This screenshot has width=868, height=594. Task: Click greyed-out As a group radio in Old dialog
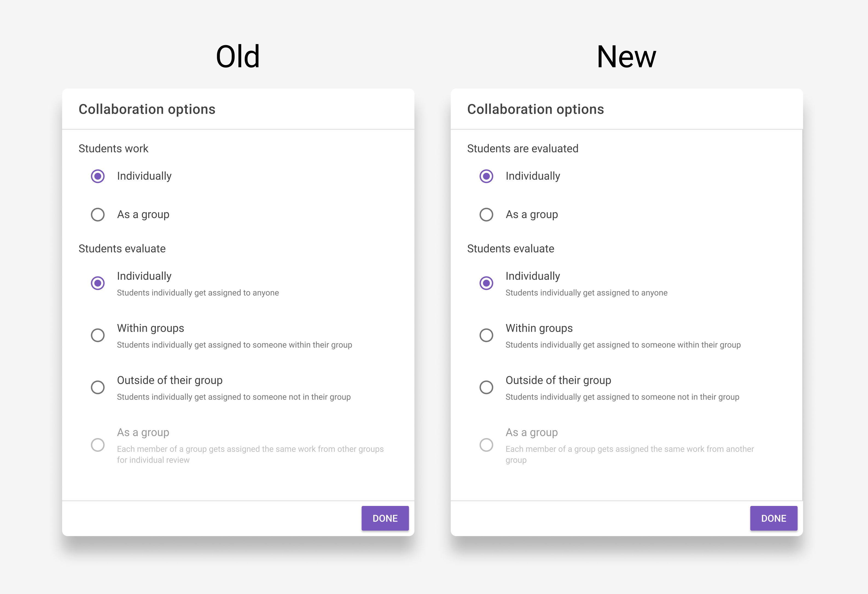(98, 445)
